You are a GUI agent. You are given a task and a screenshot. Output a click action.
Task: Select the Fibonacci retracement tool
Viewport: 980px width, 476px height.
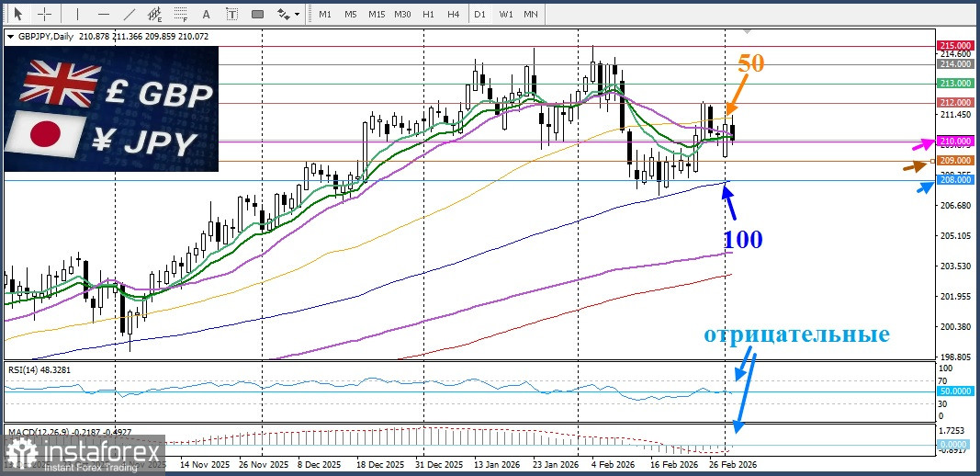pyautogui.click(x=181, y=14)
